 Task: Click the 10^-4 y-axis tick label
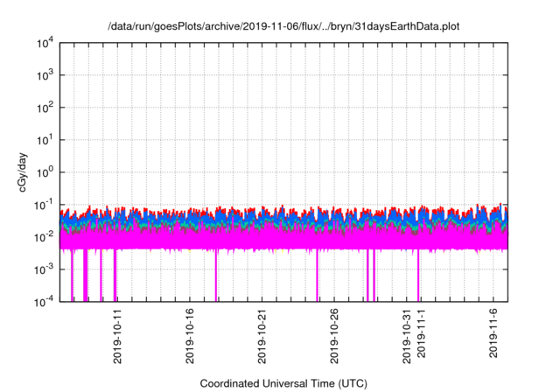pos(44,303)
